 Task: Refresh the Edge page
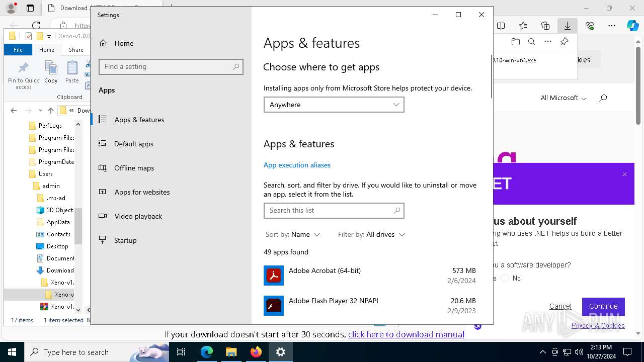(x=36, y=26)
